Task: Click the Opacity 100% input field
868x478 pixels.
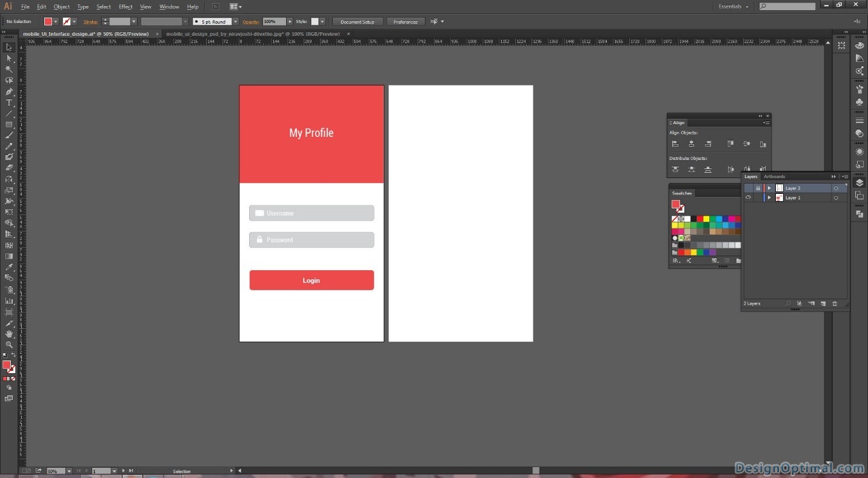Action: 273,22
